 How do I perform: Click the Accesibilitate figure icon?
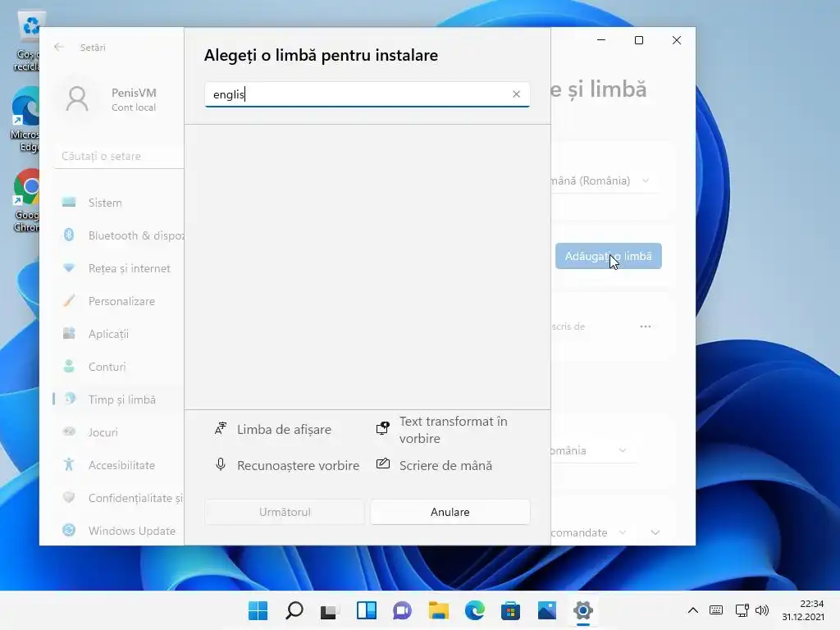pyautogui.click(x=69, y=464)
